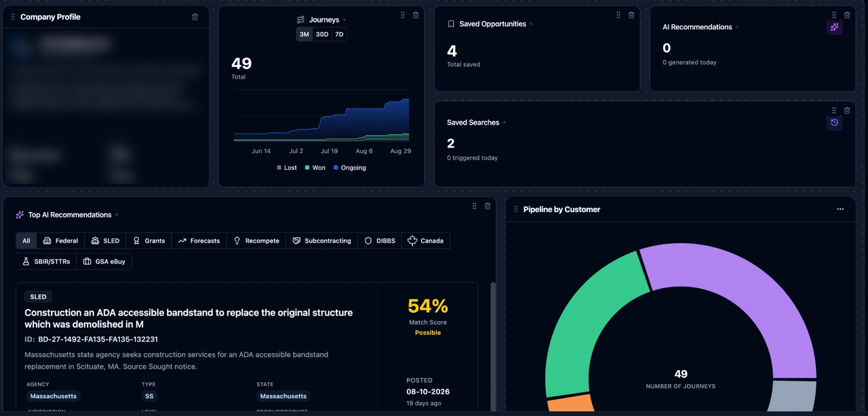Delete the Company Profile widget
The image size is (868, 416).
point(195,17)
